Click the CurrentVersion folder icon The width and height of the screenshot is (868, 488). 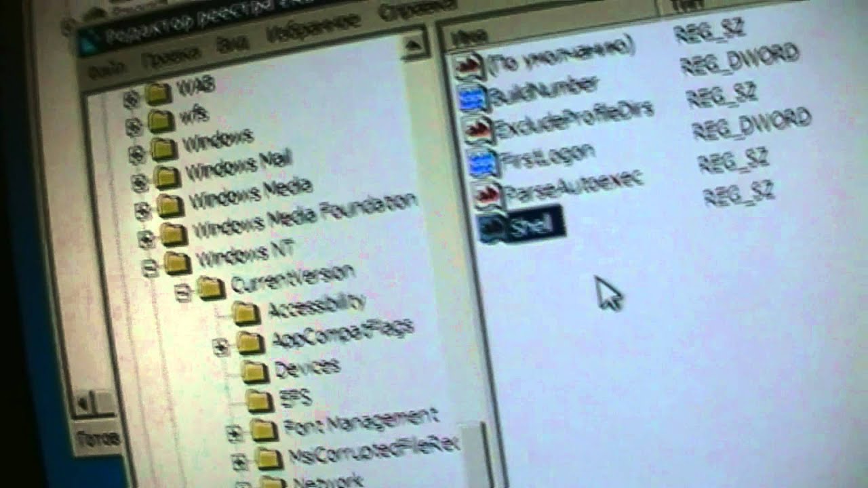[x=212, y=289]
